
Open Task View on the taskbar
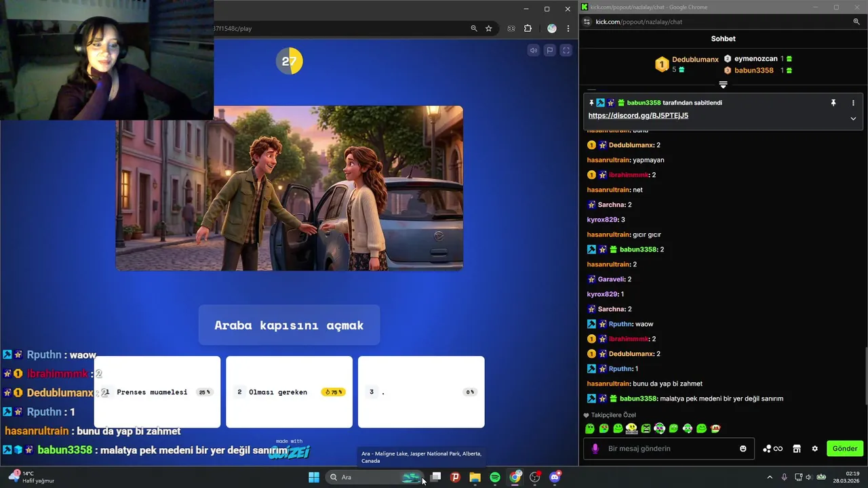435,477
